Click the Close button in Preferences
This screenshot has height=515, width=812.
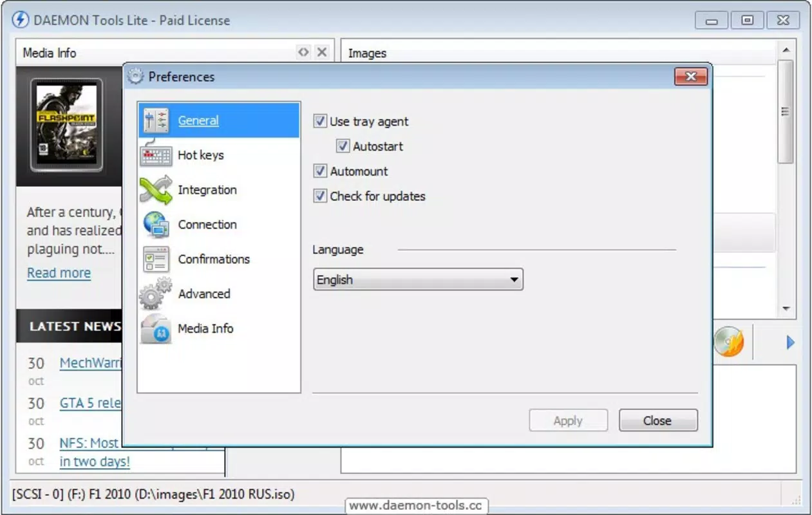click(x=658, y=420)
